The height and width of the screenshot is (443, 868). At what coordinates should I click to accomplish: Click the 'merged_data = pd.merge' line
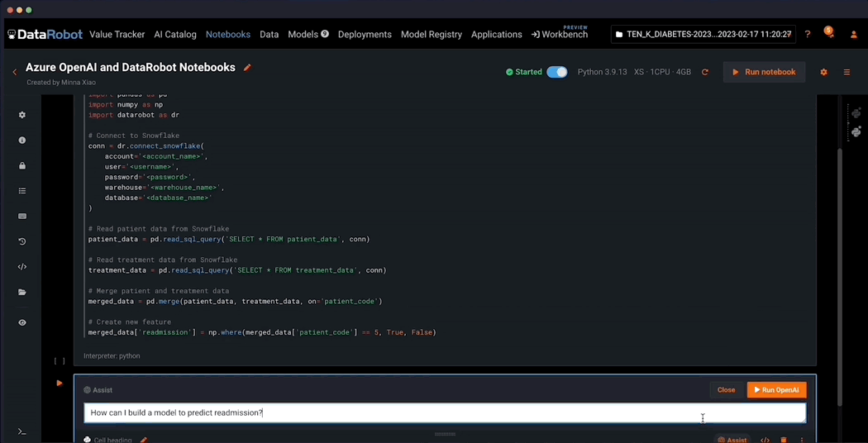point(235,301)
